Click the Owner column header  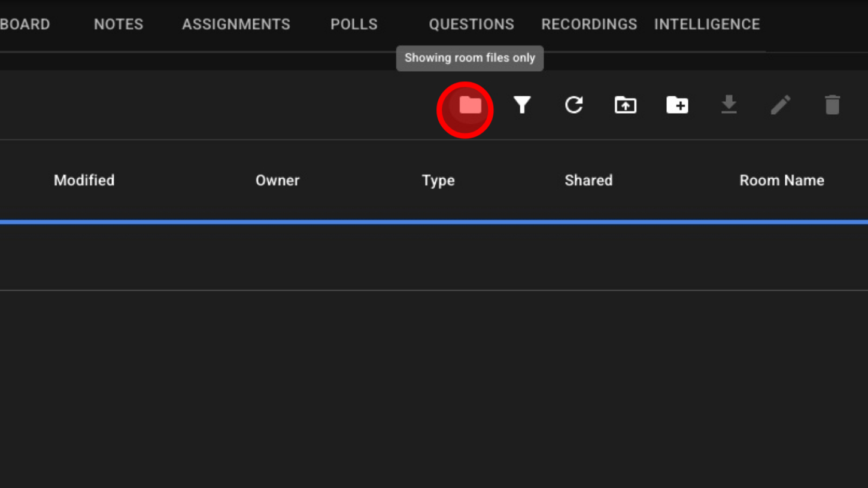277,181
